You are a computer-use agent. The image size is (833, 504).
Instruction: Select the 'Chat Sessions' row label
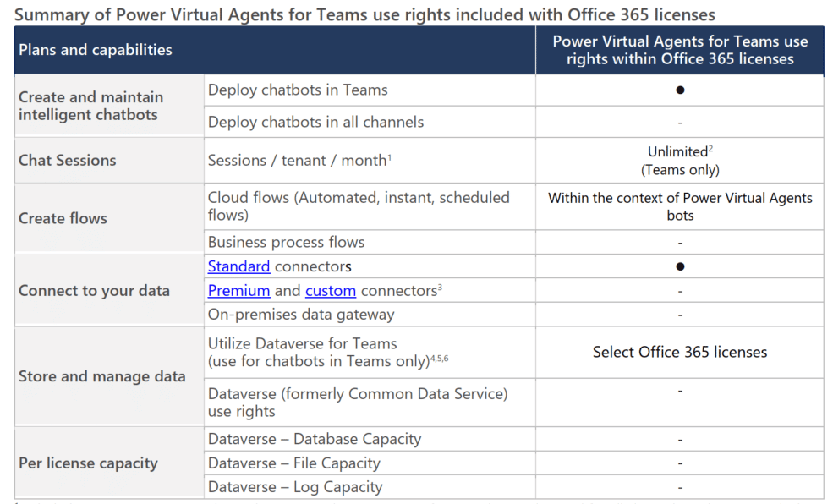(109, 161)
